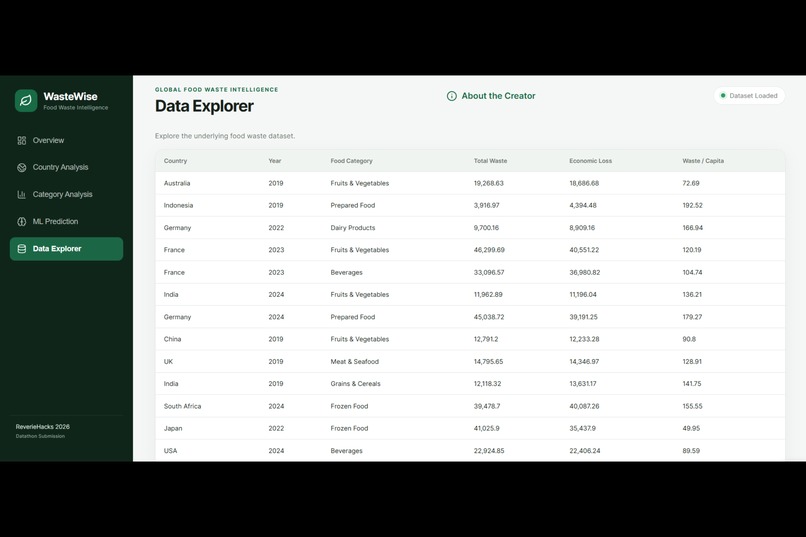Select the South Africa country cell
This screenshot has width=806, height=537.
click(182, 406)
